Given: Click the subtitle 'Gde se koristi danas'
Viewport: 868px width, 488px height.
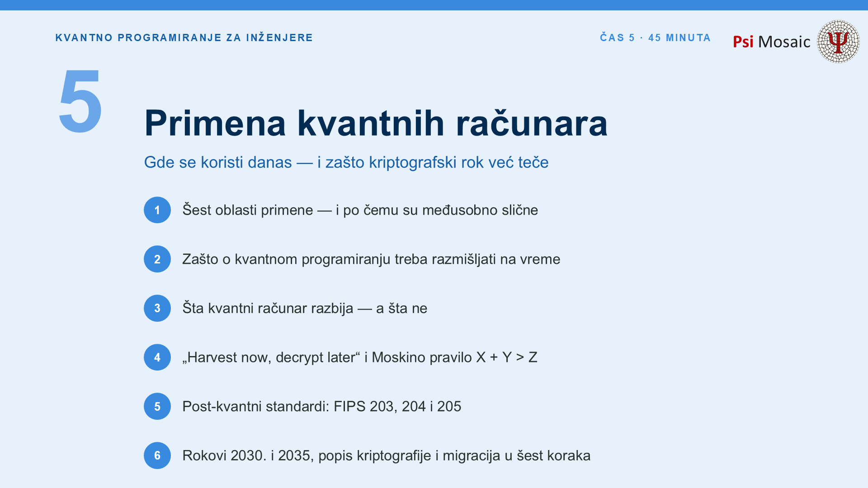Looking at the screenshot, I should [218, 162].
